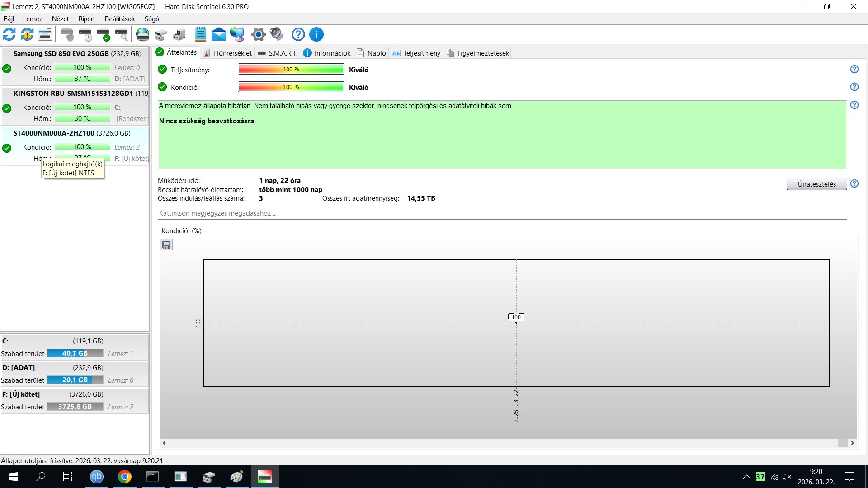This screenshot has height=488, width=868.
Task: Open the Riport menu
Action: coord(87,19)
